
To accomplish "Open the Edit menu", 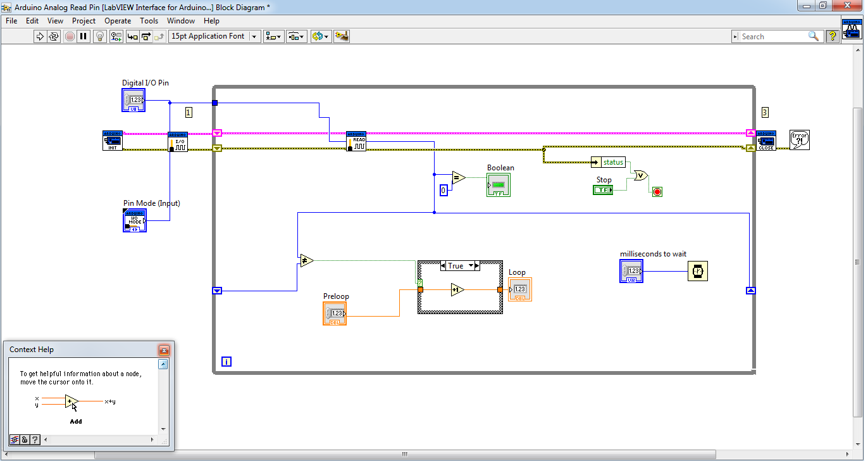I will [32, 21].
